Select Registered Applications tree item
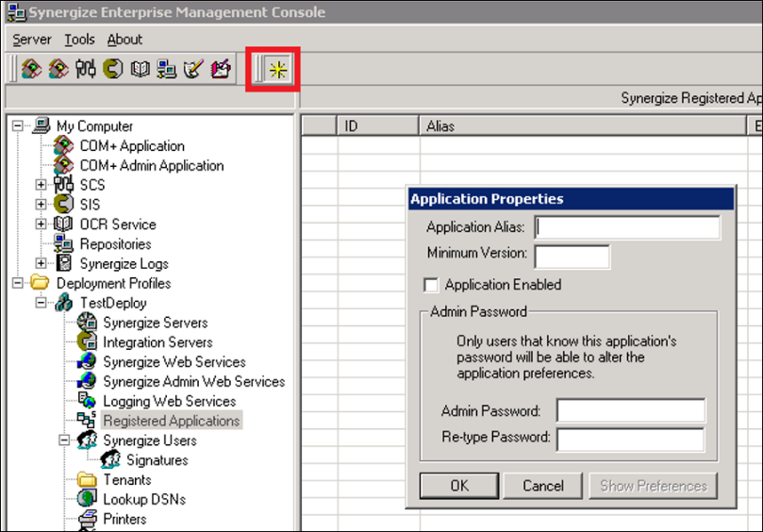 [x=172, y=421]
